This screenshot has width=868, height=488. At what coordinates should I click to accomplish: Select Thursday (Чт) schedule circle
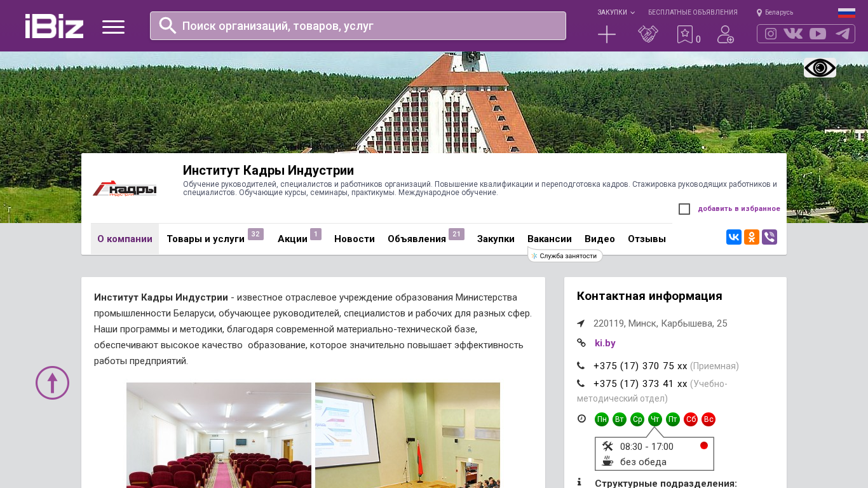tap(655, 419)
